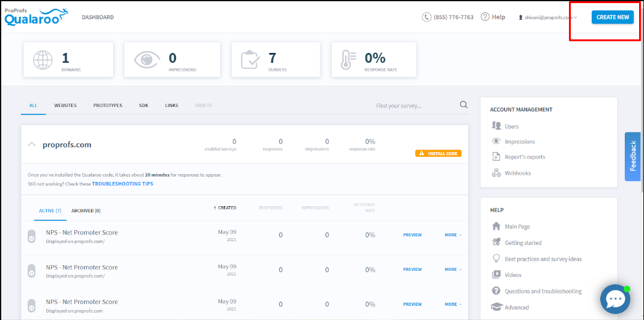
Task: Sort surveys by CREATED column
Action: tap(225, 208)
